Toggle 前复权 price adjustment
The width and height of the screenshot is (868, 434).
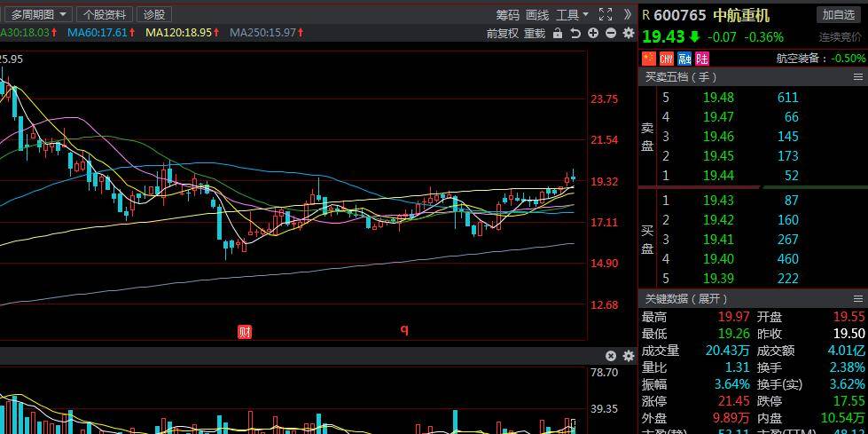pos(503,33)
